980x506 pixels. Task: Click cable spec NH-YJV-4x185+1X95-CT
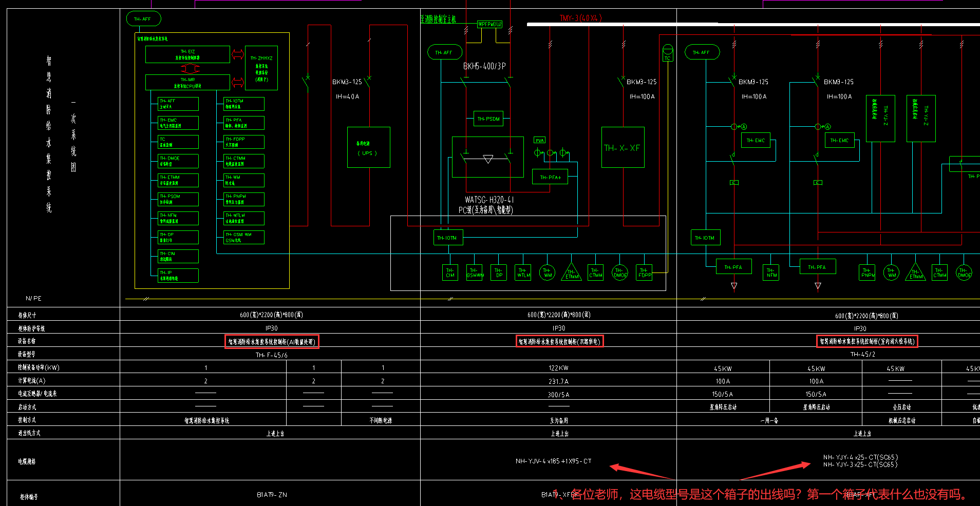[x=554, y=461]
